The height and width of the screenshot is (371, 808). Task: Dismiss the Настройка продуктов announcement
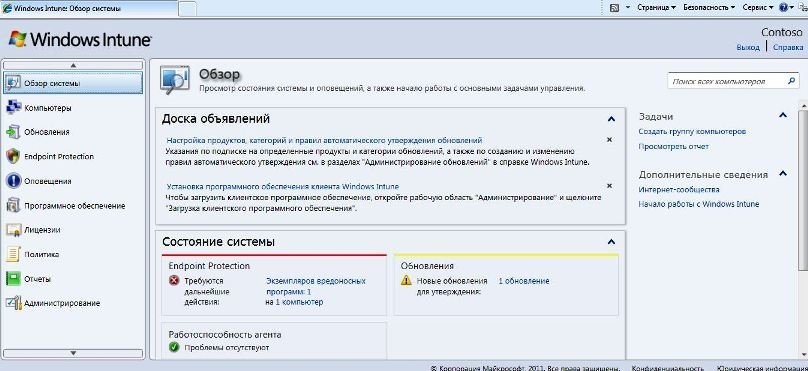(609, 140)
